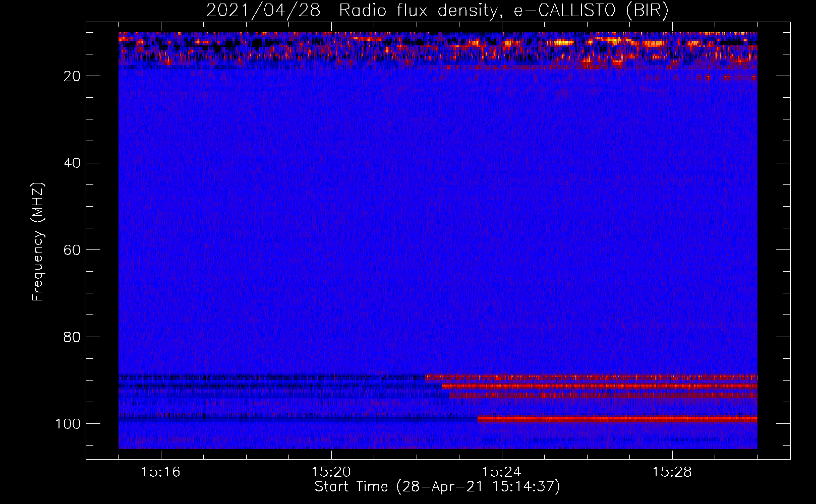The image size is (816, 504).
Task: Click the 20 MHz frequency tick label
Action: [x=73, y=76]
